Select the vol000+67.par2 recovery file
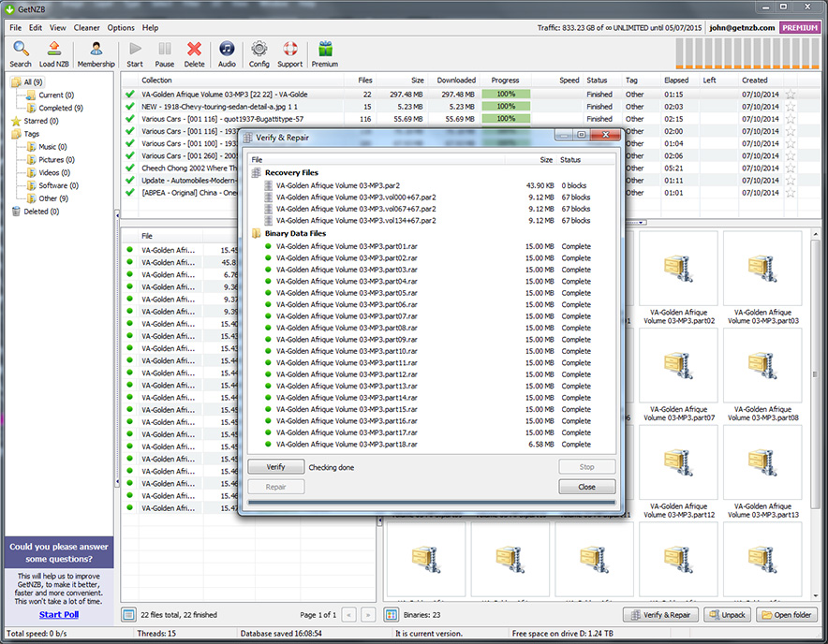The height and width of the screenshot is (644, 828). click(356, 197)
